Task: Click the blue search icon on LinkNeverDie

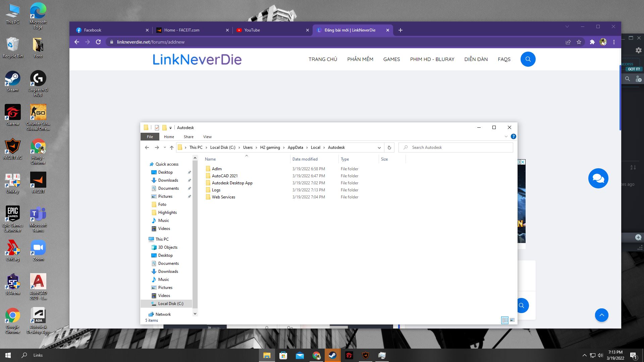Action: click(528, 59)
